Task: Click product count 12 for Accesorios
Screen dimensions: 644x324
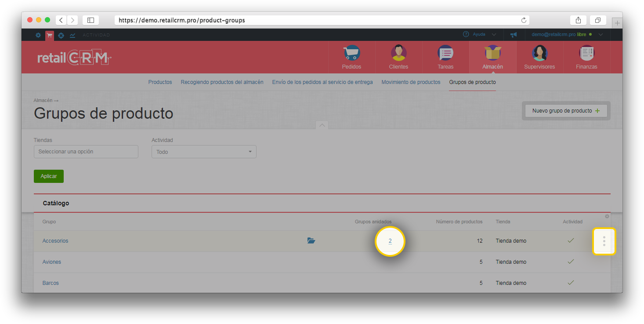Action: pos(480,241)
